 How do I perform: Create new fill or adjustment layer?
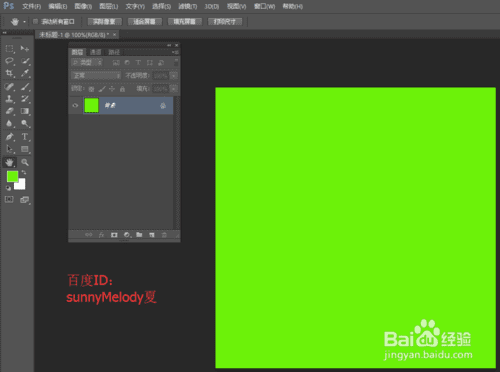coord(127,235)
